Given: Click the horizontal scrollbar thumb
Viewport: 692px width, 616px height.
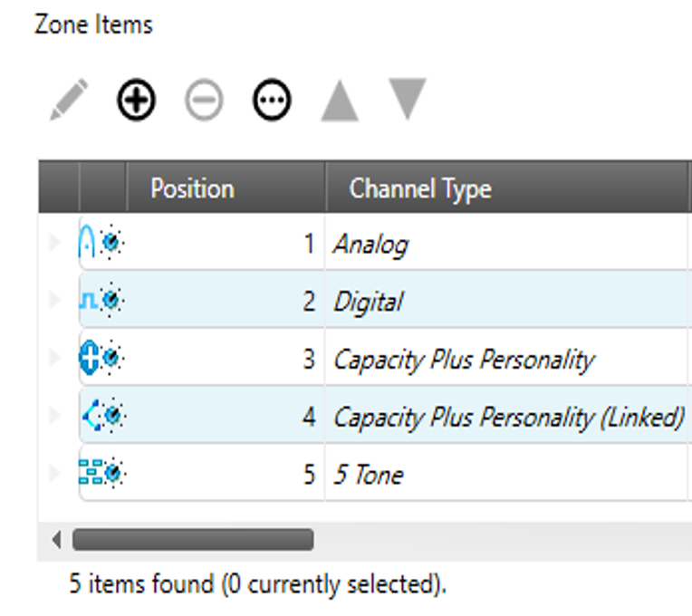Looking at the screenshot, I should click(192, 540).
